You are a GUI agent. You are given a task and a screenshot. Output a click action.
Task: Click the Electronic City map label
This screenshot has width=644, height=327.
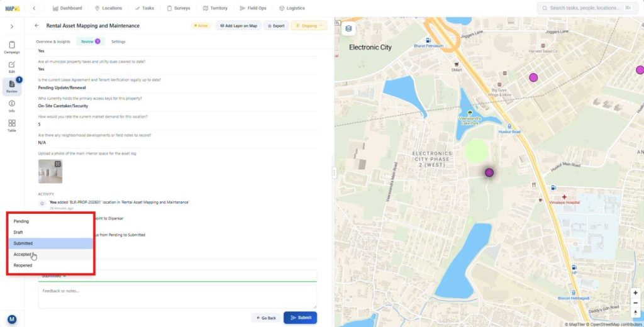pyautogui.click(x=370, y=47)
